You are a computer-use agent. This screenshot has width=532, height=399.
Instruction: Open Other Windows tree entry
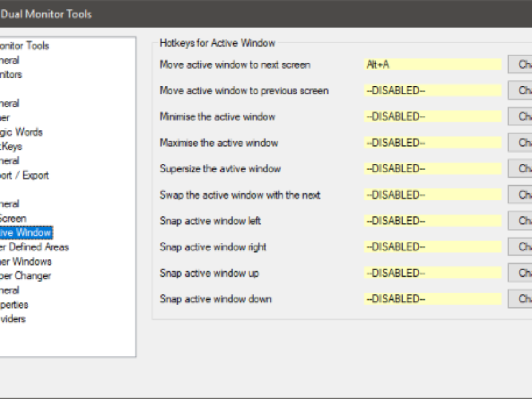click(26, 261)
